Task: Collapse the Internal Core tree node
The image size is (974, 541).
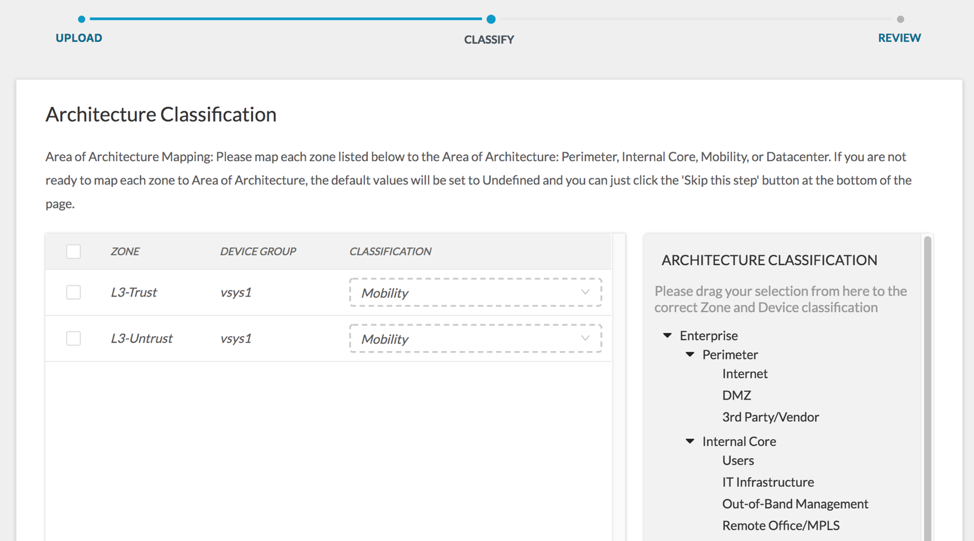Action: pos(690,441)
